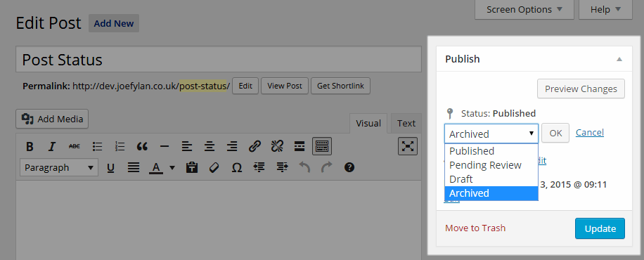Click Preview Changes button
This screenshot has height=260, width=644.
[x=581, y=89]
